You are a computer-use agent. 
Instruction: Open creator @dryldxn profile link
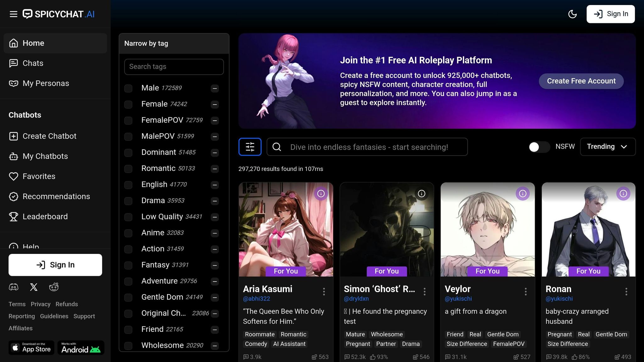(x=356, y=299)
